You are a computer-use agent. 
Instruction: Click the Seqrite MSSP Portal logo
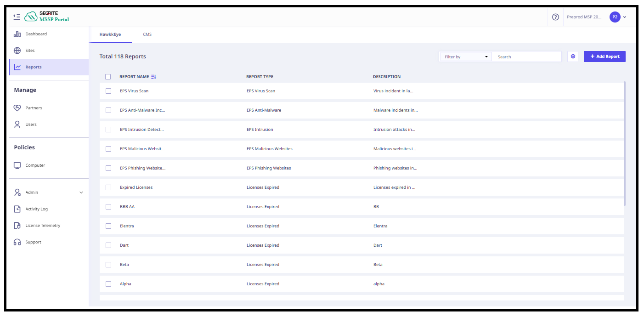(47, 17)
